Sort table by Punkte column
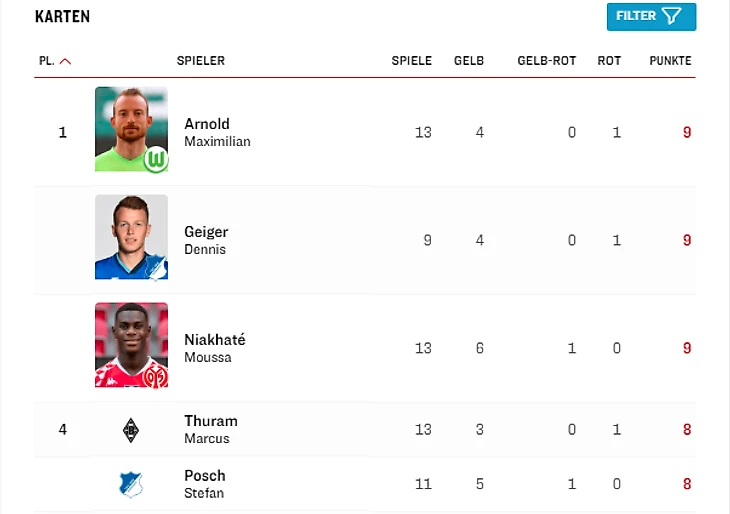Image resolution: width=730 pixels, height=514 pixels. [670, 61]
